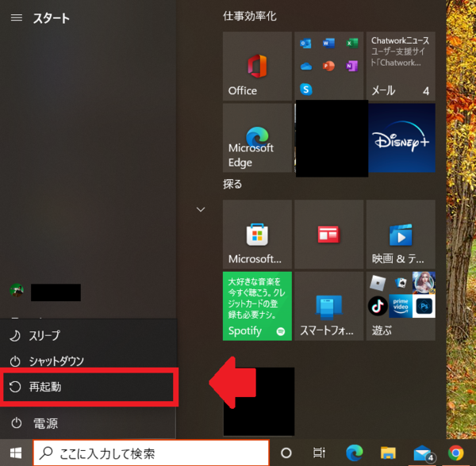Viewport: 476px width, 466px height.
Task: Open File Explorer from the taskbar
Action: [388, 453]
